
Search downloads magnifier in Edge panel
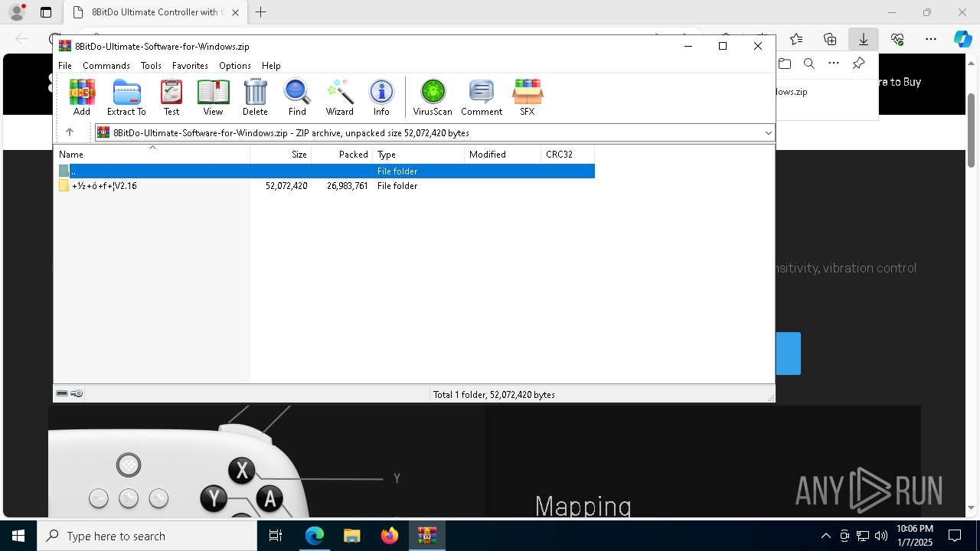(809, 64)
